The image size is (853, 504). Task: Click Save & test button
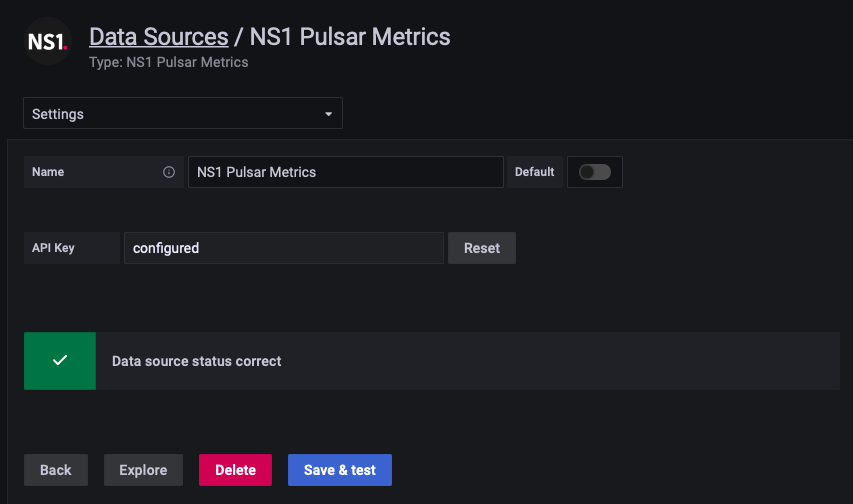point(339,470)
